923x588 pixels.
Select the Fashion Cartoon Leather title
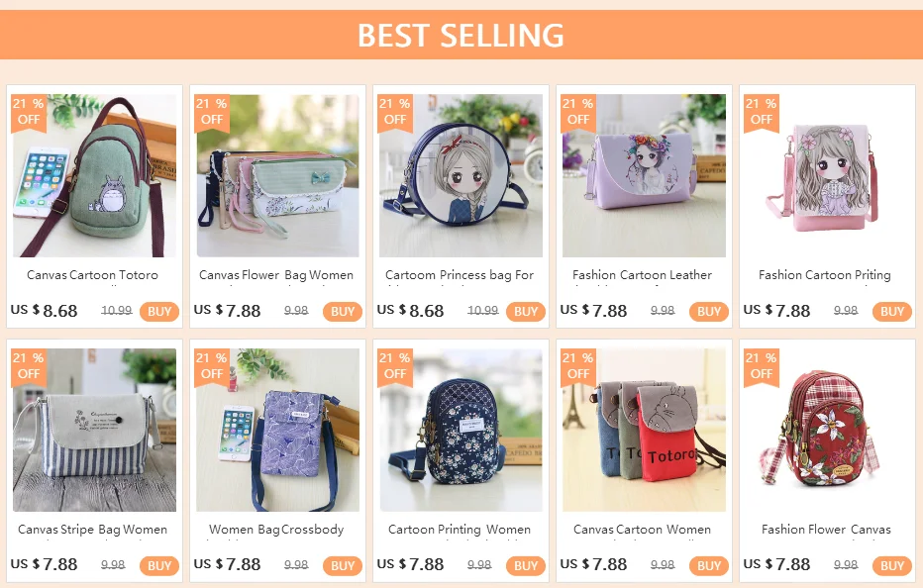pos(642,275)
